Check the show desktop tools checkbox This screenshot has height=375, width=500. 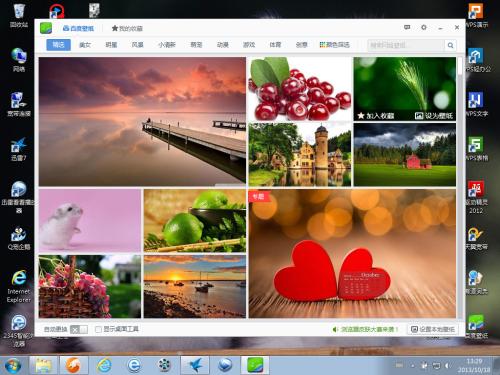click(x=98, y=329)
